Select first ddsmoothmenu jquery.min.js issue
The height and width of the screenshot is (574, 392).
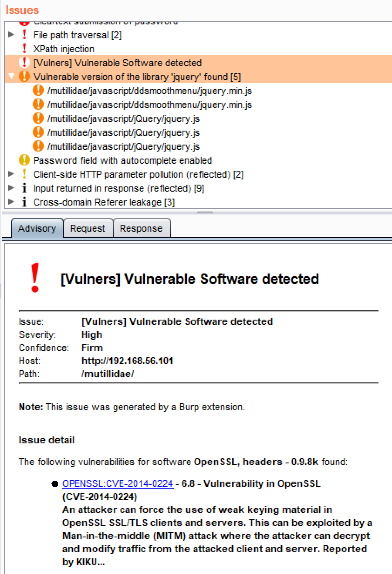(x=149, y=91)
